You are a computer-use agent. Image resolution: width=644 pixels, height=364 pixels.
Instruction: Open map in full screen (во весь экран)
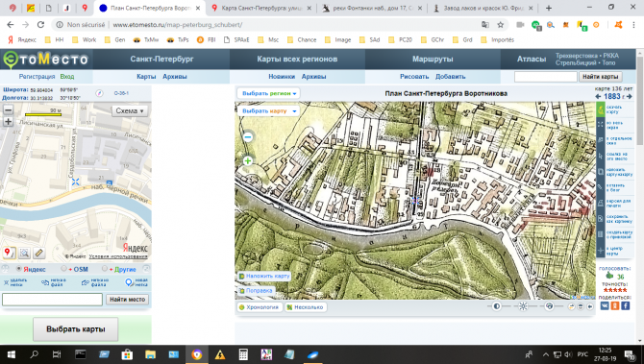[x=601, y=125]
